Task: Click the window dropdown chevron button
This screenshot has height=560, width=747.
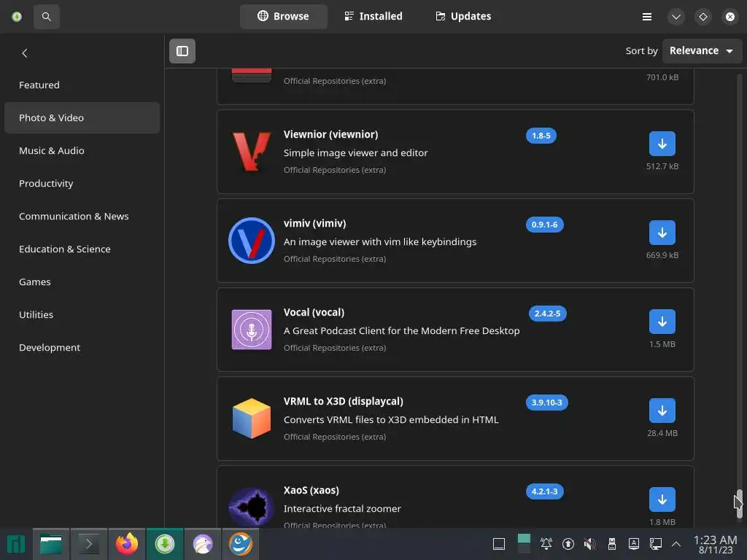Action: 676,17
